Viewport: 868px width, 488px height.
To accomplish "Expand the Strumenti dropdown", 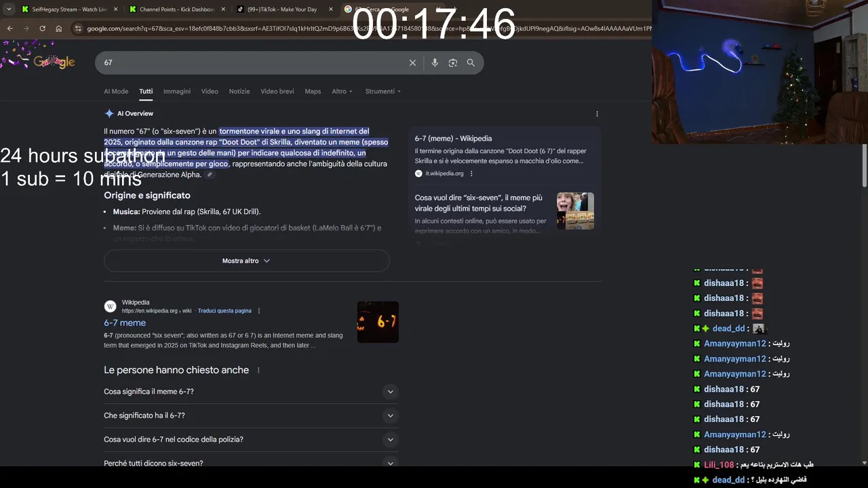I will (383, 91).
